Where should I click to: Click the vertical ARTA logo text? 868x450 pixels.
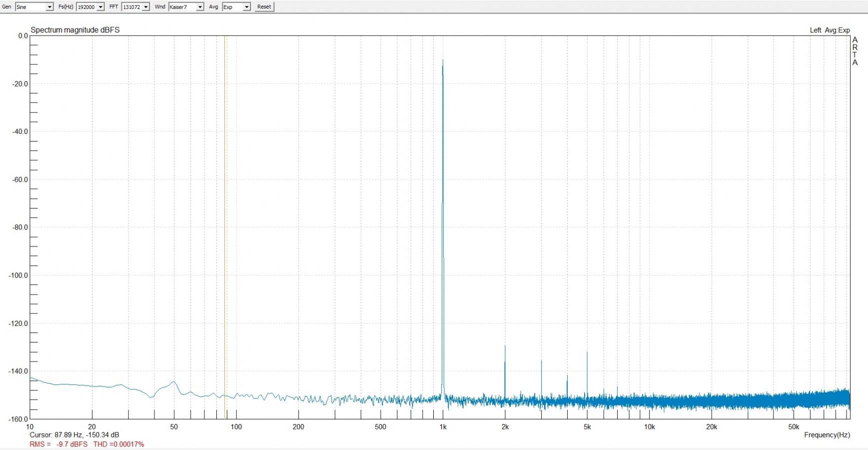(x=855, y=51)
